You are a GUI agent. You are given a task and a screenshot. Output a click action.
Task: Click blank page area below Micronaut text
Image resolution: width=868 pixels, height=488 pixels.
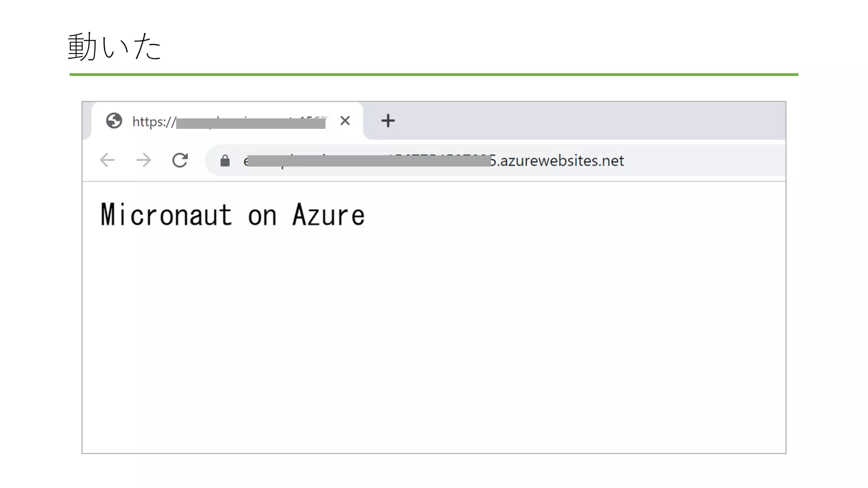[424, 339]
